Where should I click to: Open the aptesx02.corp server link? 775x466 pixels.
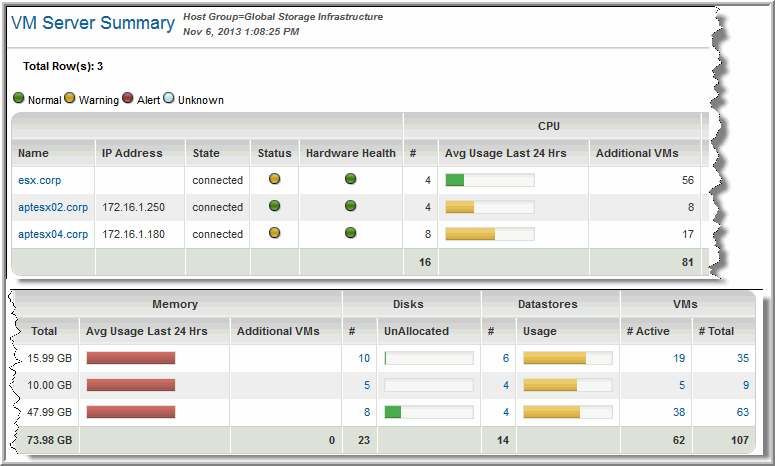tap(53, 207)
